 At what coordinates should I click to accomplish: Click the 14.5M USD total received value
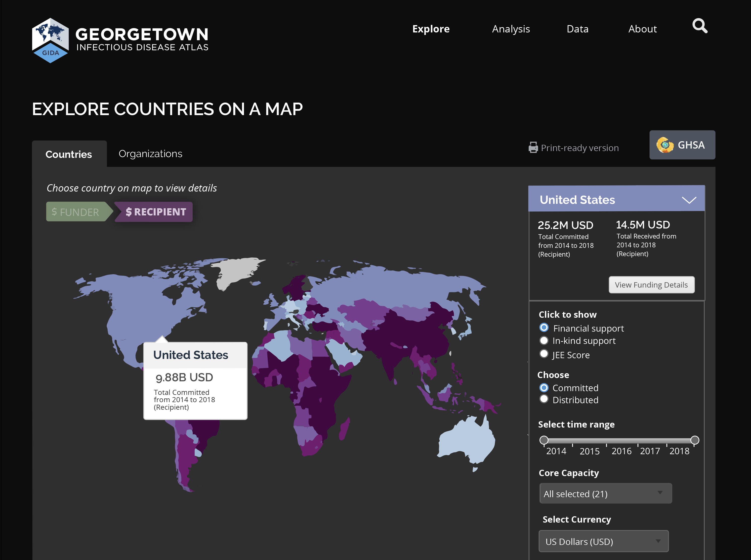[643, 224]
